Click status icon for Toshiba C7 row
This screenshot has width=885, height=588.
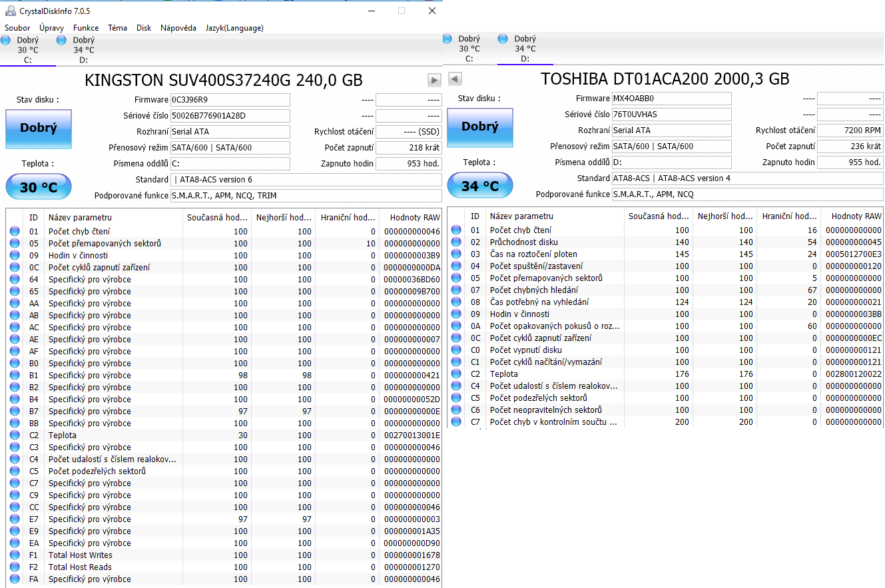[456, 422]
